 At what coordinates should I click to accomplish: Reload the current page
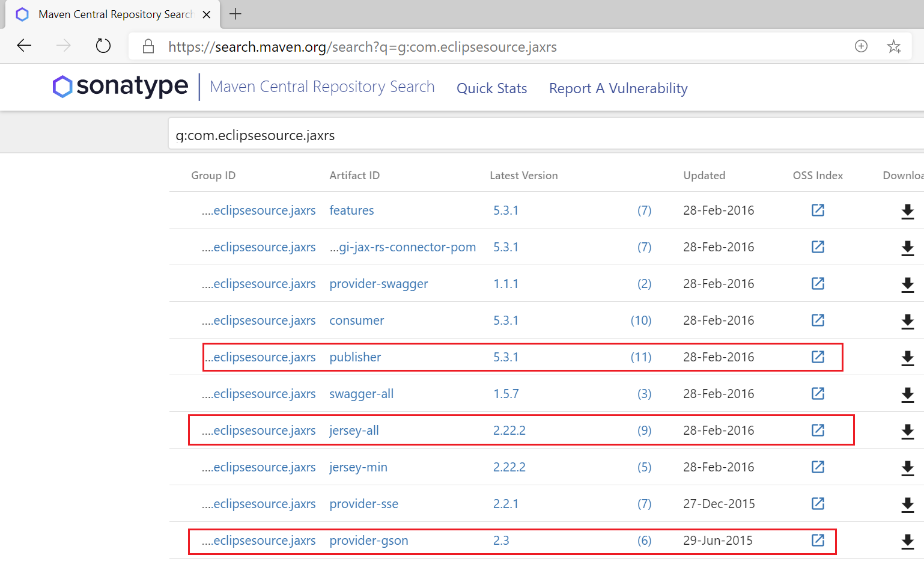click(103, 46)
